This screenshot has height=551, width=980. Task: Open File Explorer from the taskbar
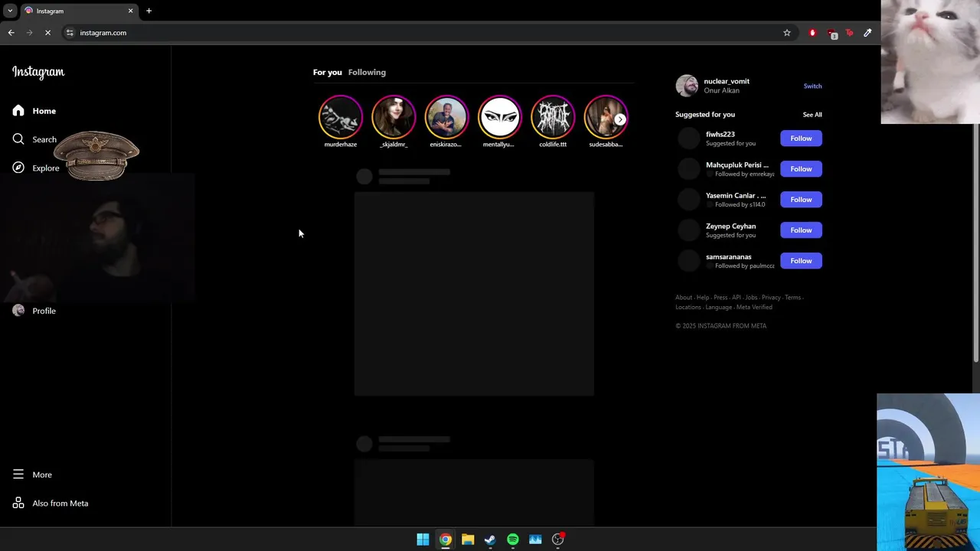(468, 540)
